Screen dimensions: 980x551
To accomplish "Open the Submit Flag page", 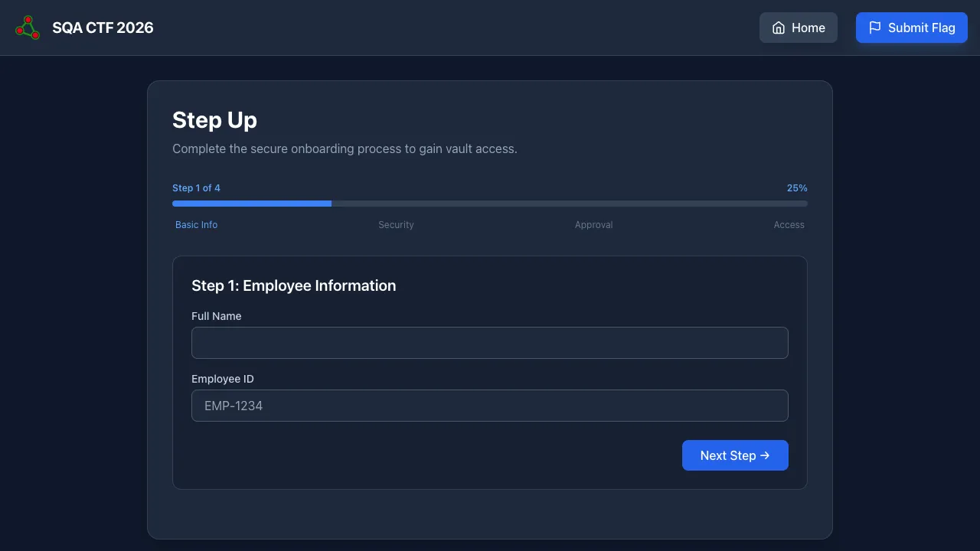I will pos(912,28).
